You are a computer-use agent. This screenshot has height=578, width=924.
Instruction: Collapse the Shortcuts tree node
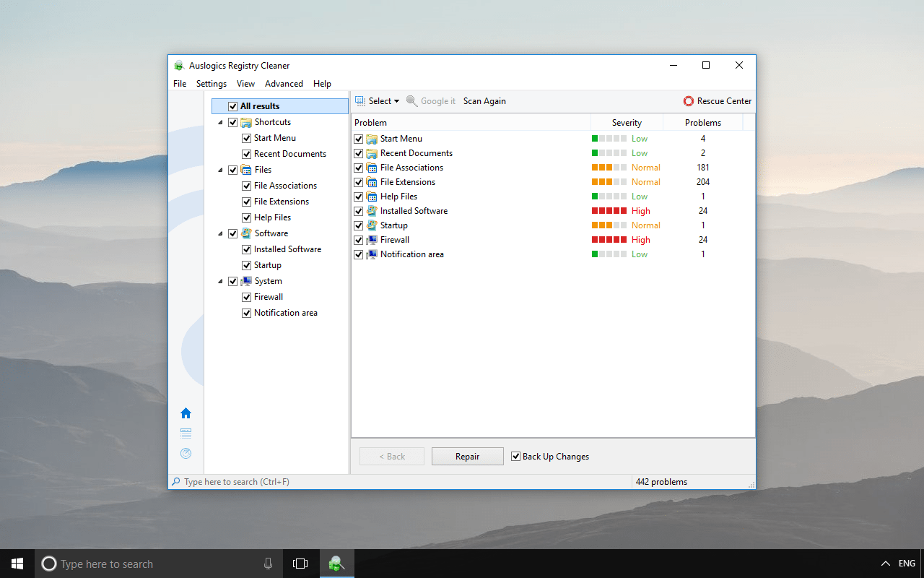tap(220, 122)
